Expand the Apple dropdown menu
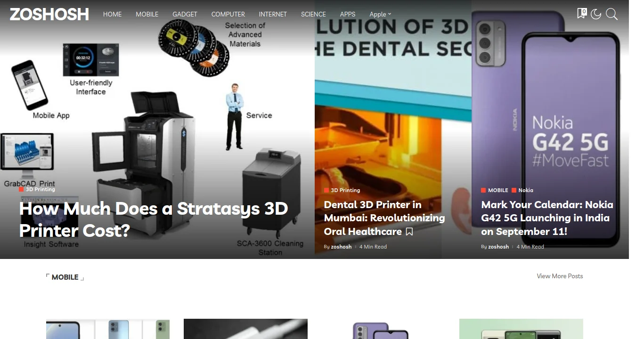This screenshot has height=339, width=644. pyautogui.click(x=380, y=14)
